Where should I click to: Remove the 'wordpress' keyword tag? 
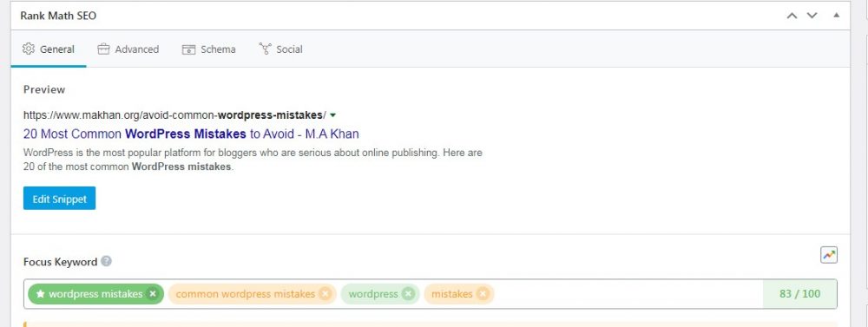pyautogui.click(x=408, y=294)
